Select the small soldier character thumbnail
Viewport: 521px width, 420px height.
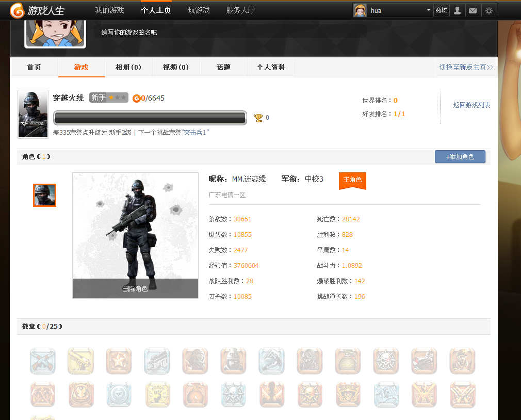pos(44,196)
